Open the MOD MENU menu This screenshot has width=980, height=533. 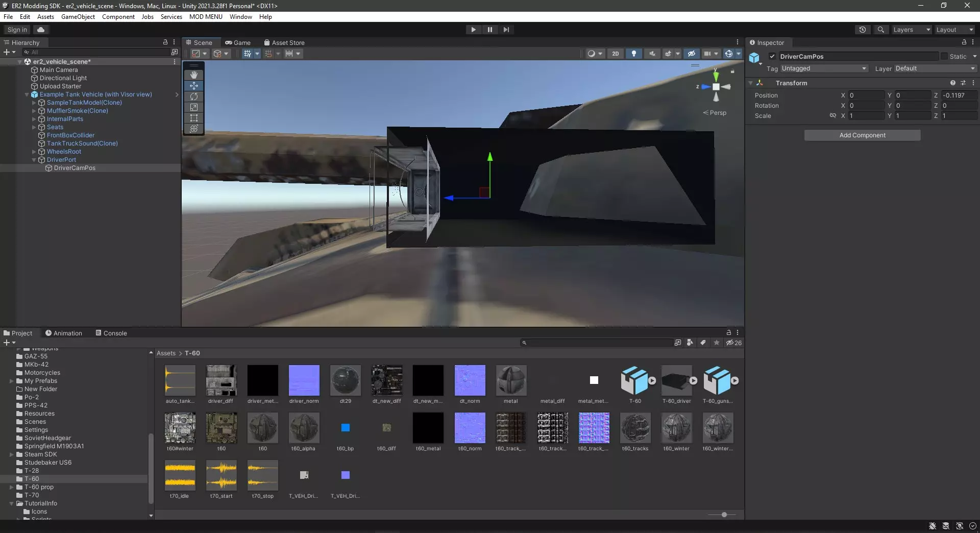point(206,17)
